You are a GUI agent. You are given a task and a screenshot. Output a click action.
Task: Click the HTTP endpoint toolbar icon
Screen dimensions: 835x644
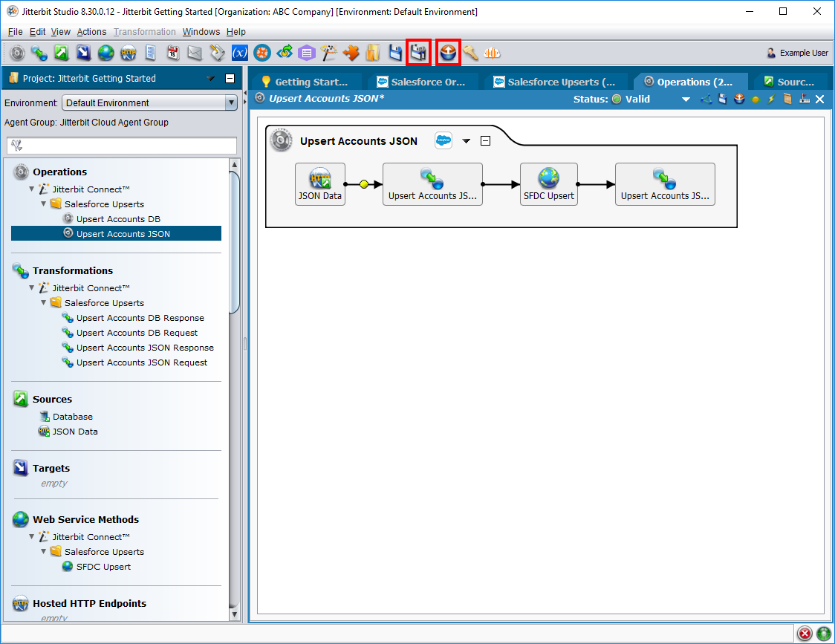[128, 53]
